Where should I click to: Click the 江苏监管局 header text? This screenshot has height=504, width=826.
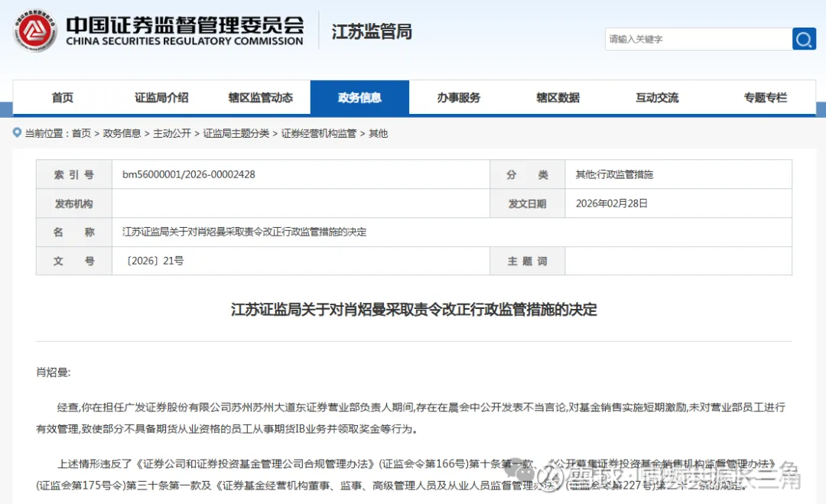tap(372, 31)
